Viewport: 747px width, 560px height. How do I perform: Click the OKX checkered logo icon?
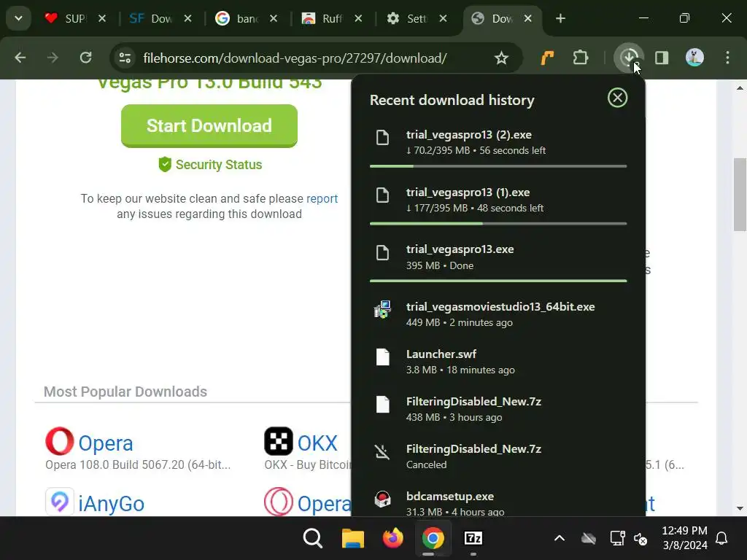point(279,441)
